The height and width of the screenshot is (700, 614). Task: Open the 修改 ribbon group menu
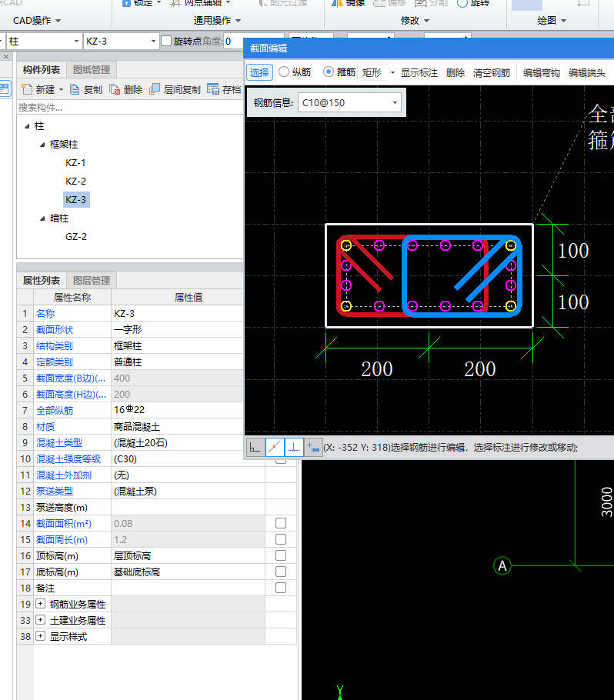(415, 21)
